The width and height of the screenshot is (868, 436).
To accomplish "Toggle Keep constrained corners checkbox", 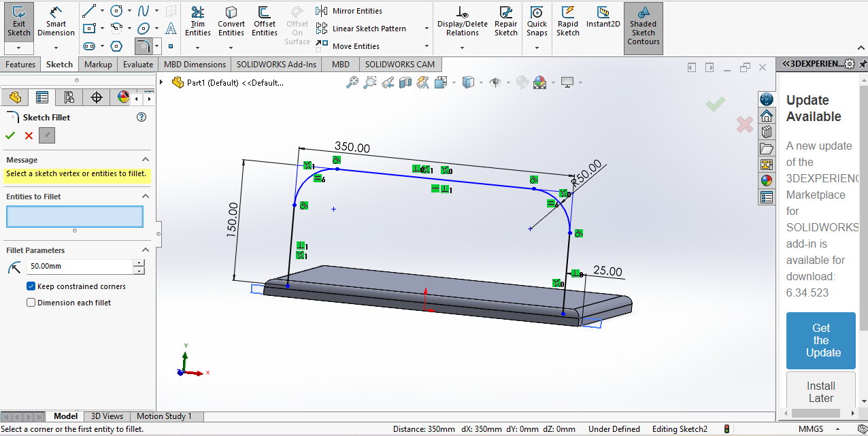I will click(31, 286).
